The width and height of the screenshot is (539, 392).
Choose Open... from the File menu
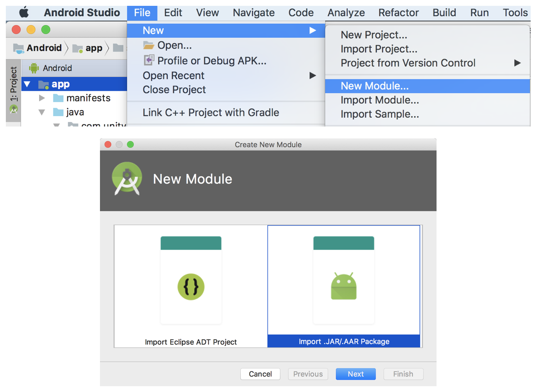coord(226,45)
